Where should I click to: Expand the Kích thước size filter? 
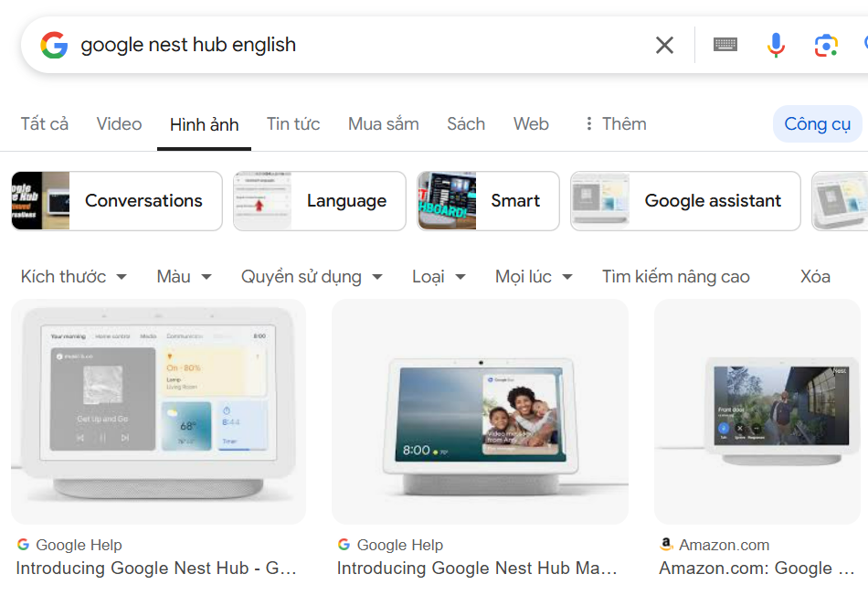point(73,276)
